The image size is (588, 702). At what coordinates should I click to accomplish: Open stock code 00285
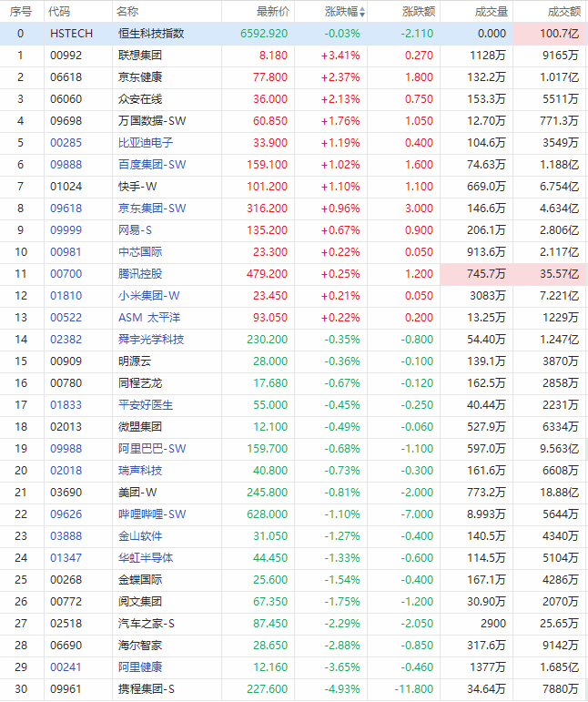pyautogui.click(x=66, y=143)
